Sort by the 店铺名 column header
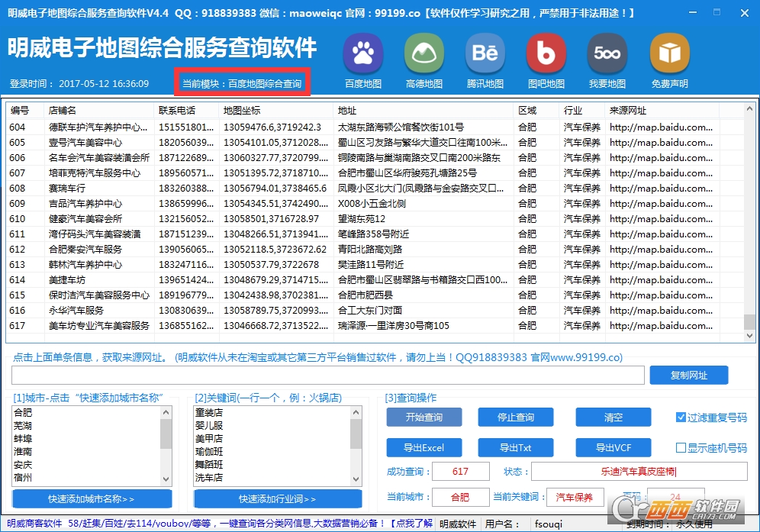This screenshot has width=760, height=532. coord(99,111)
